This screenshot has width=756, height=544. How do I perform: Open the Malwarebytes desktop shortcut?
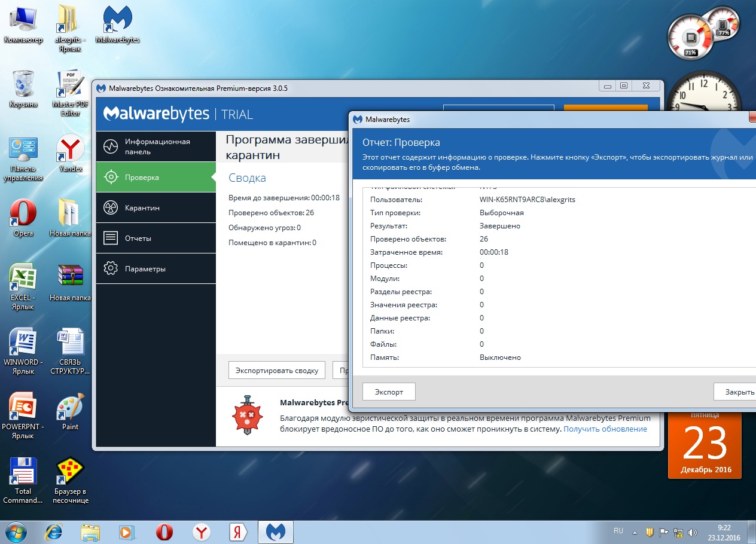(118, 25)
